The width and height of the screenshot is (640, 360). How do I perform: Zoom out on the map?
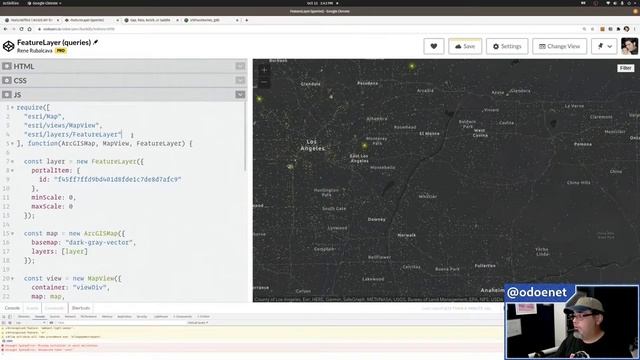264,82
